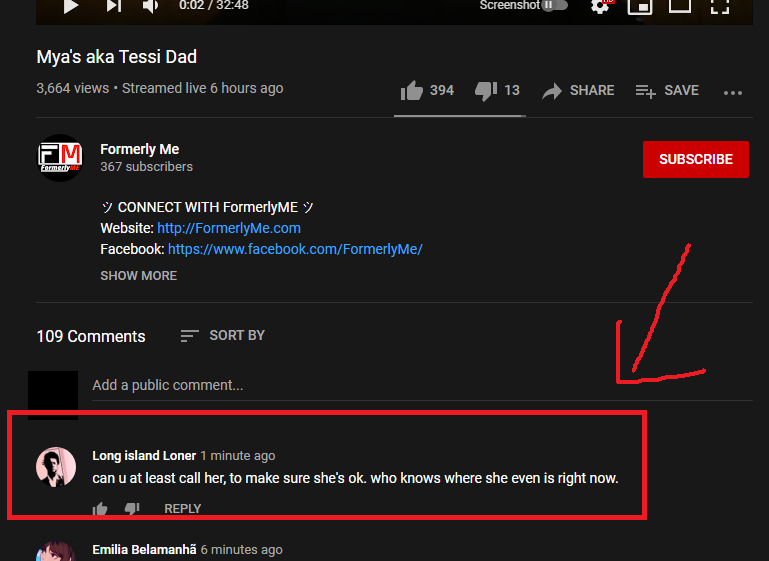Dislike Long island Loner's comment
The width and height of the screenshot is (769, 561).
132,509
